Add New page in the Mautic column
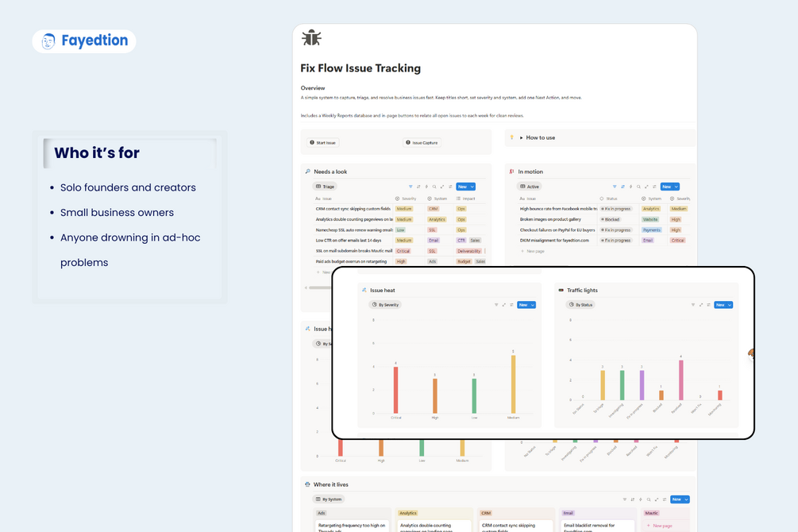This screenshot has width=798, height=532. [660, 526]
